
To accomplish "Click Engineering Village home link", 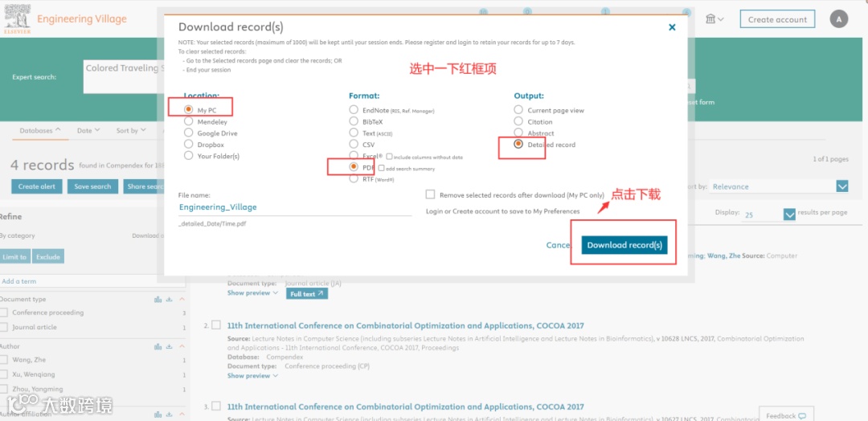I will 82,18.
